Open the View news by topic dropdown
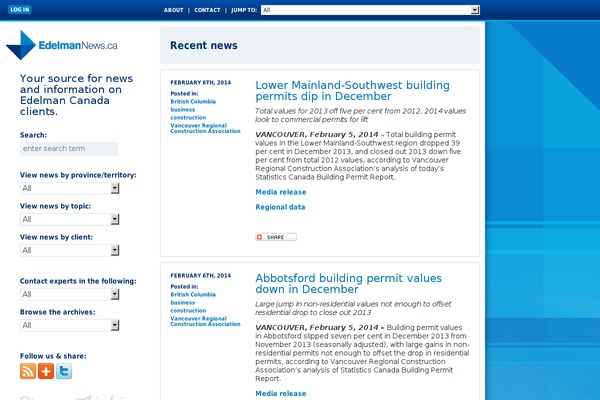 (x=69, y=219)
